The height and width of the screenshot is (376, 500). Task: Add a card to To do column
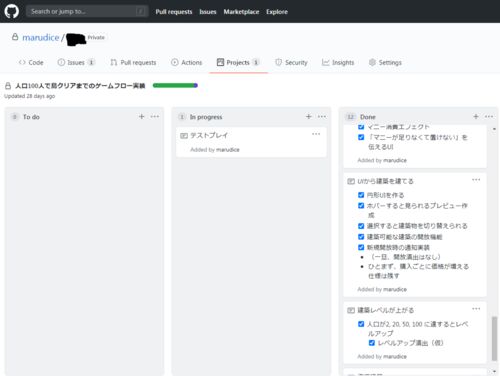pyautogui.click(x=142, y=116)
